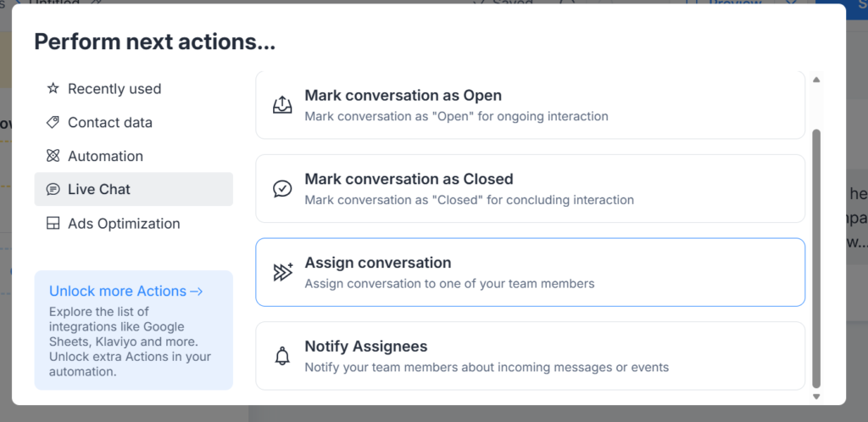Screen dimensions: 868x422
Task: Click the scroll up arrow in actions list
Action: [x=816, y=80]
